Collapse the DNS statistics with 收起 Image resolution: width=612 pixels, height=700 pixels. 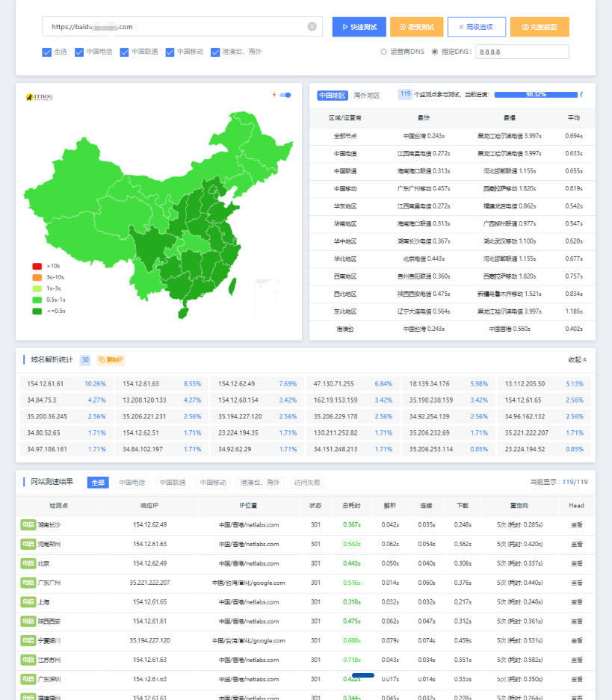click(578, 359)
